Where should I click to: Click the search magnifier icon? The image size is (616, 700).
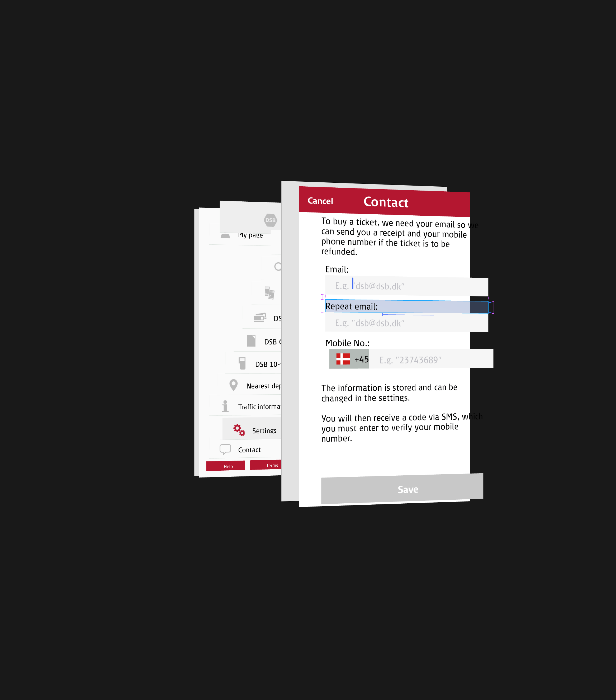point(277,266)
